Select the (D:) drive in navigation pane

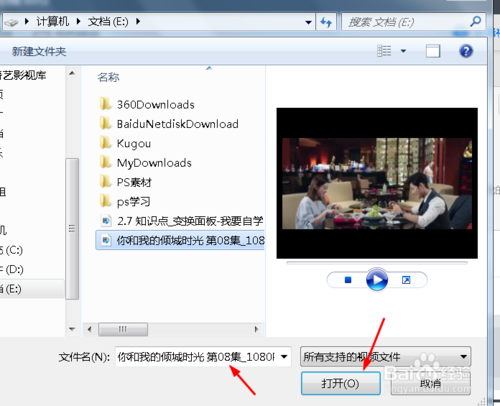(x=12, y=269)
